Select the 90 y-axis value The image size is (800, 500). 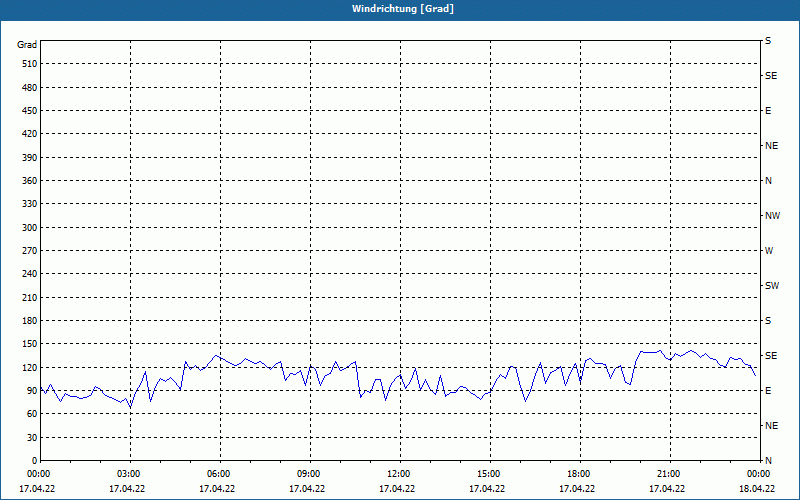[x=32, y=391]
